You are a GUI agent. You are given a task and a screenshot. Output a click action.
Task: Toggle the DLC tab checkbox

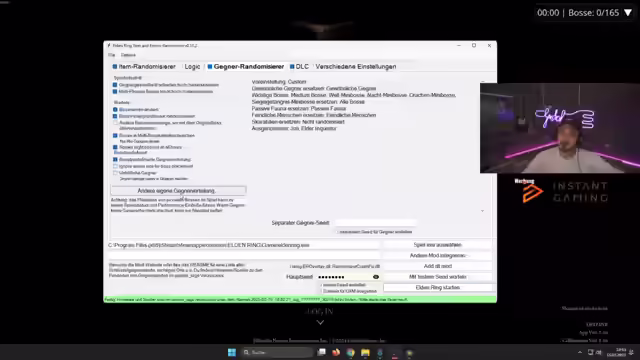click(x=292, y=67)
